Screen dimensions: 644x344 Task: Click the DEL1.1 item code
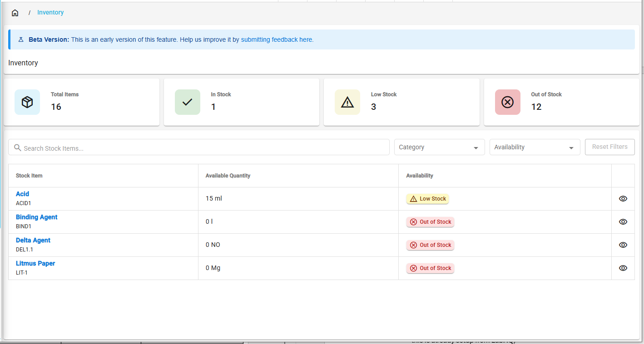25,250
